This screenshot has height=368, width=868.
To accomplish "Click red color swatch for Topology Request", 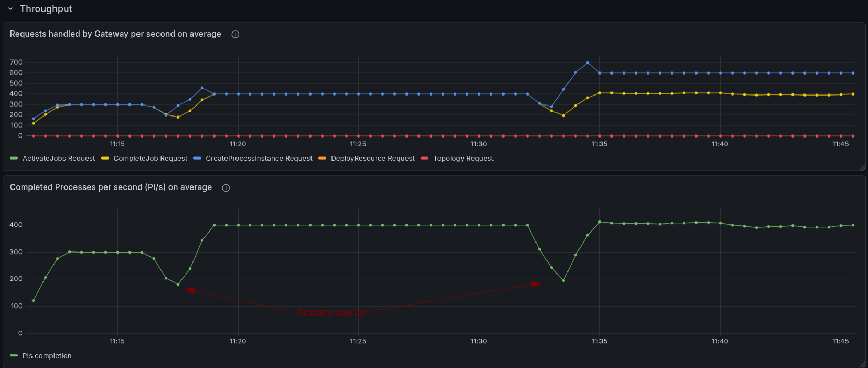I will pos(425,159).
